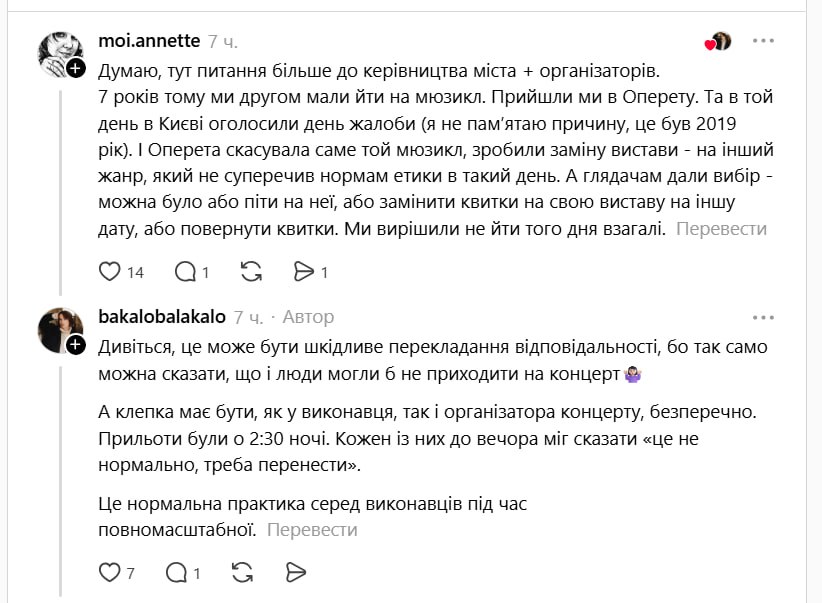822x603 pixels.
Task: Like moi.annette's comment with heart icon
Action: 111,271
